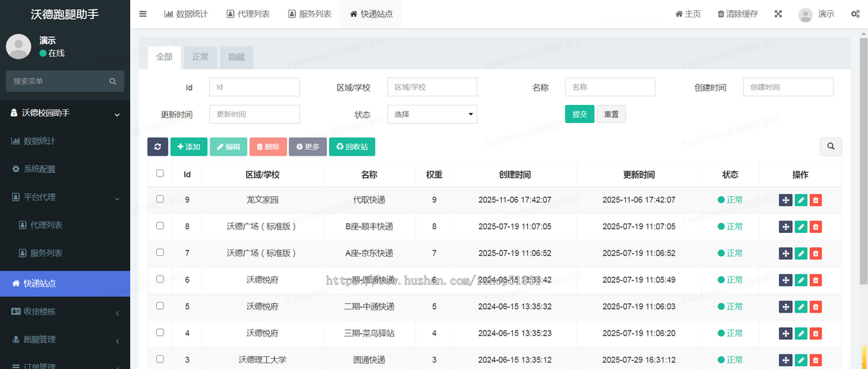Click 清除缓存 in the header
The width and height of the screenshot is (868, 369).
(738, 14)
